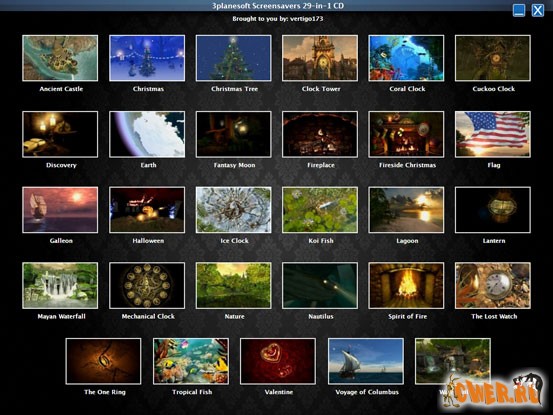This screenshot has height=415, width=553.
Task: Open the Clock Tower screensaver thumbnail
Action: point(320,58)
